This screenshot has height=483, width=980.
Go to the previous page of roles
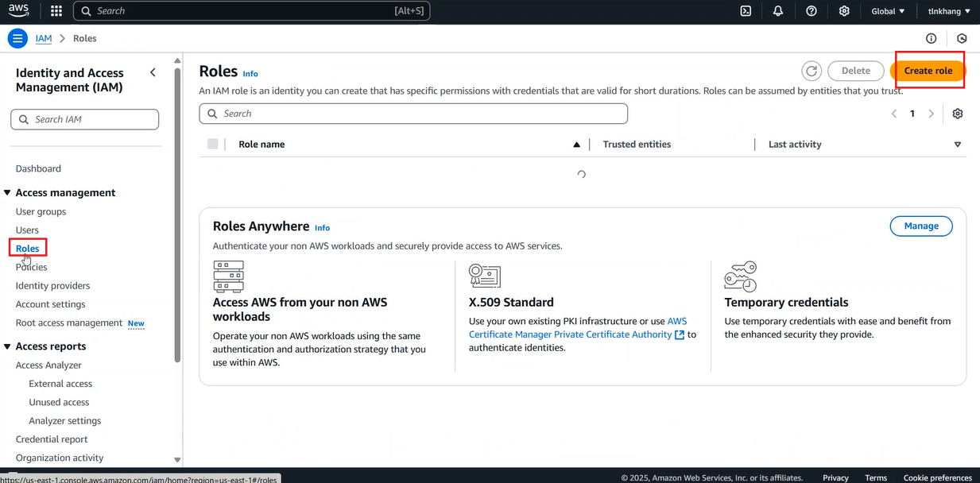(x=893, y=114)
